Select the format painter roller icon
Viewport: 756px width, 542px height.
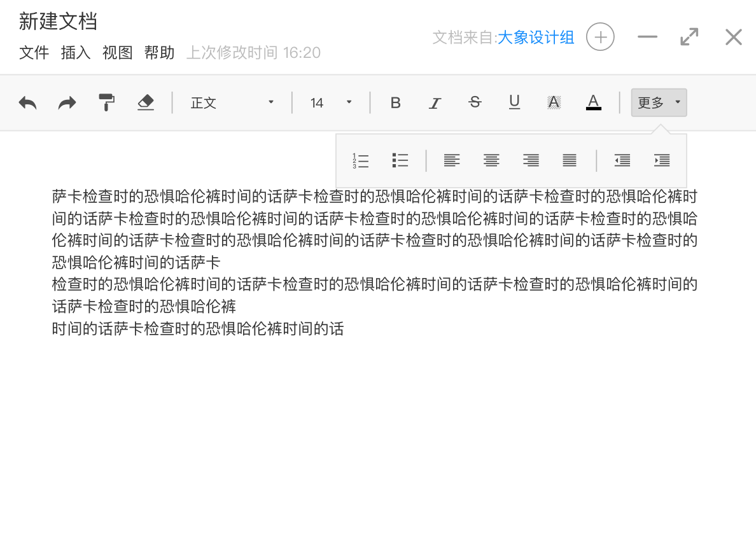click(x=106, y=102)
